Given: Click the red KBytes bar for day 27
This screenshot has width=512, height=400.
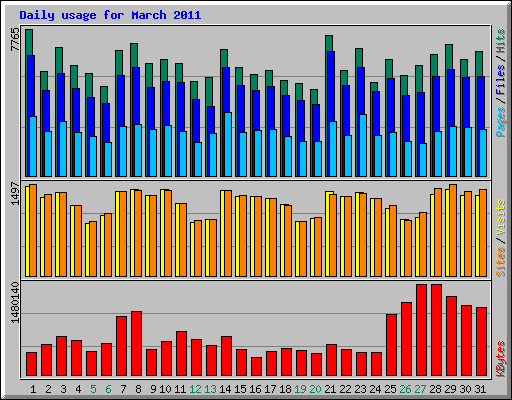Looking at the screenshot, I should pos(421,330).
